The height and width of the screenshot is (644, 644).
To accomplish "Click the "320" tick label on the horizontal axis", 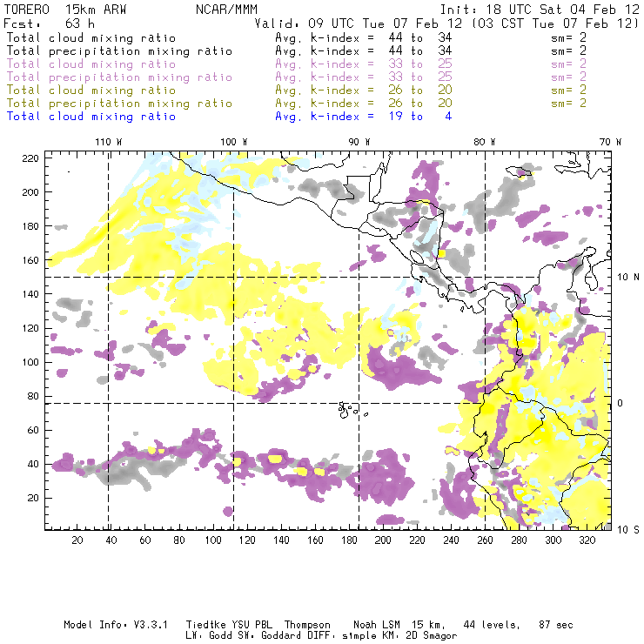I will 587,540.
